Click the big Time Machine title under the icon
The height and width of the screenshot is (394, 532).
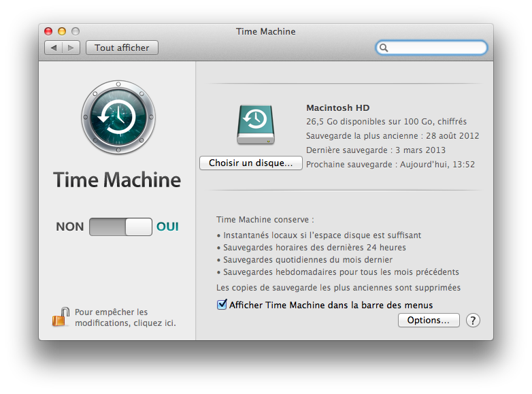point(117,180)
